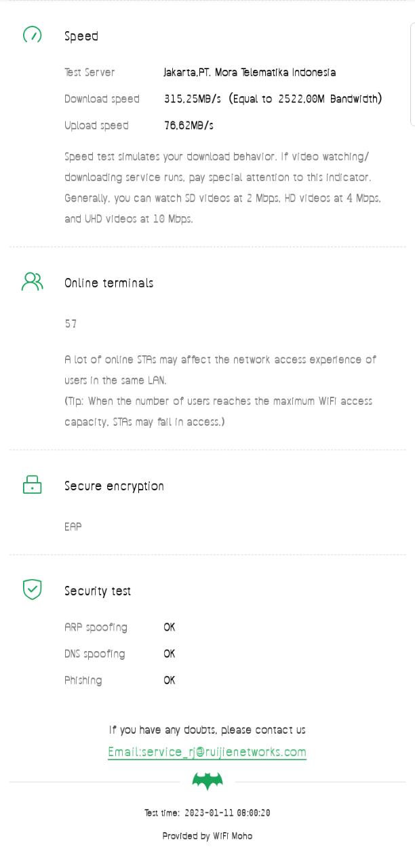Open the service_rj@ruijienetworks.com email link
This screenshot has width=415, height=868.
pyautogui.click(x=207, y=751)
